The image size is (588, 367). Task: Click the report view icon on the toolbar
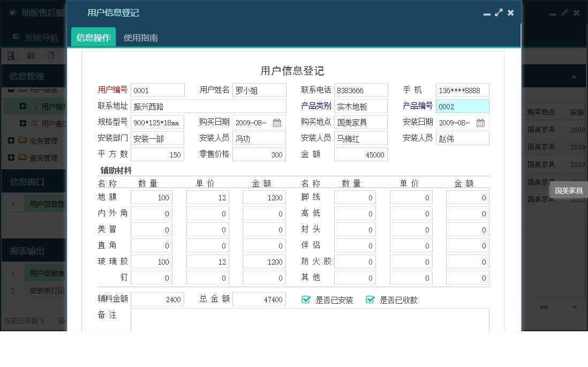pyautogui.click(x=31, y=55)
